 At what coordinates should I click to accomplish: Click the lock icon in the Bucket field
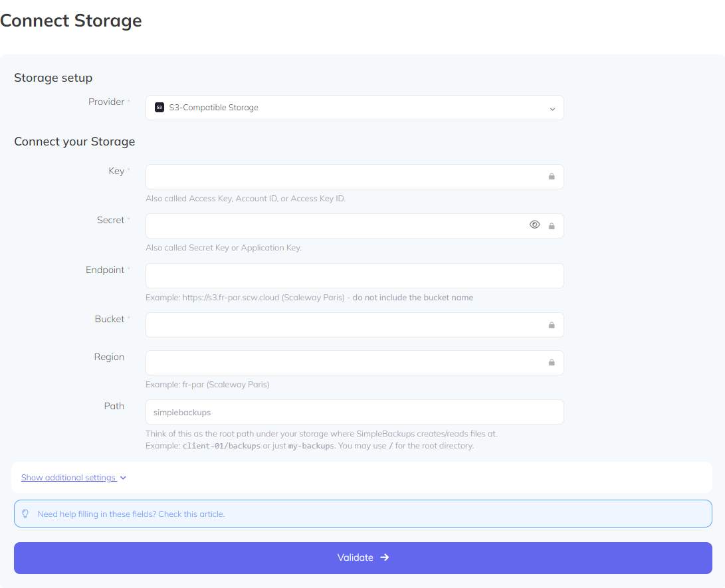(551, 325)
